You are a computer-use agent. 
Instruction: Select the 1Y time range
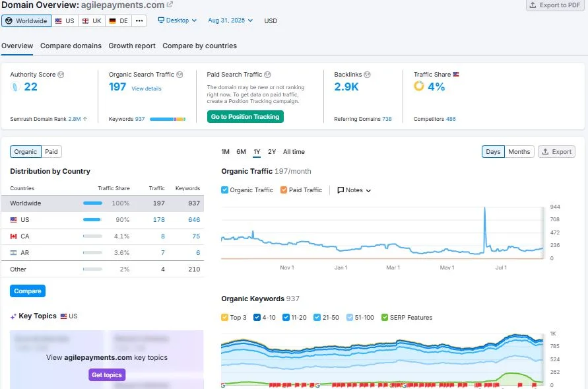[x=257, y=151]
